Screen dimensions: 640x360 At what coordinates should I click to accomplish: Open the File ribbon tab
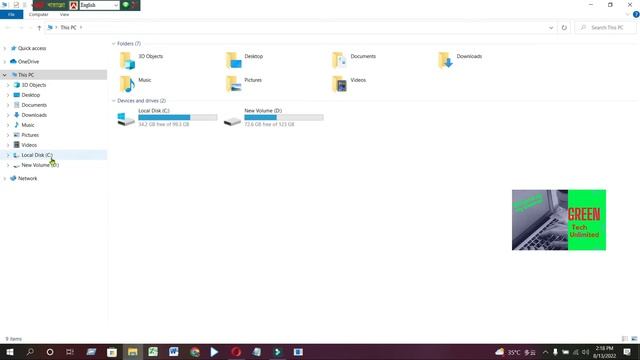[11, 15]
